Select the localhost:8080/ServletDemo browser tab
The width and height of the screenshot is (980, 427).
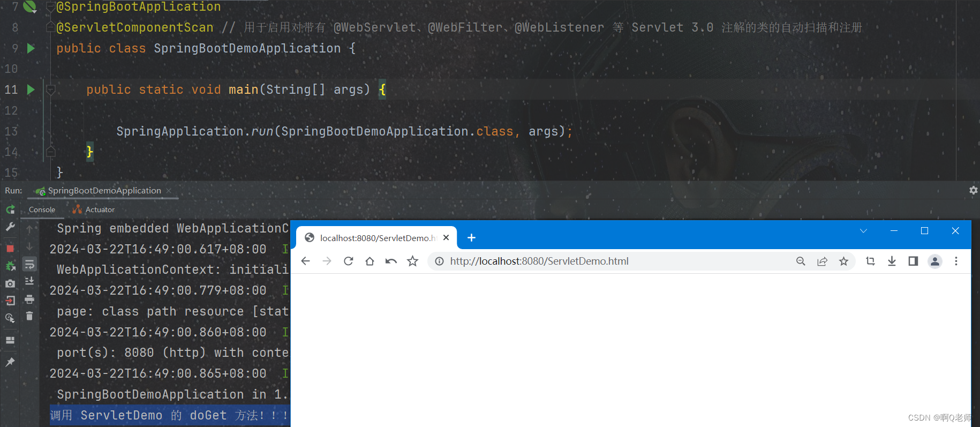click(x=376, y=238)
